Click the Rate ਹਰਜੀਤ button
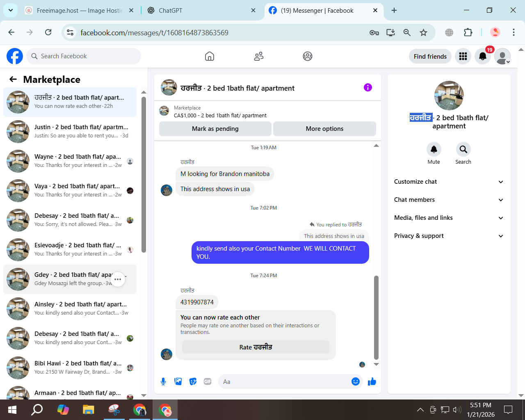 tap(256, 347)
